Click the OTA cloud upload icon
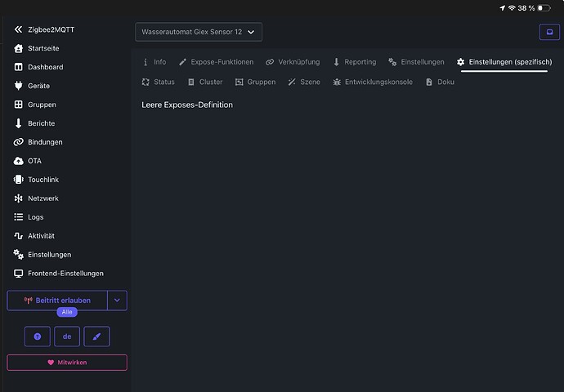This screenshot has width=564, height=392. tap(18, 161)
